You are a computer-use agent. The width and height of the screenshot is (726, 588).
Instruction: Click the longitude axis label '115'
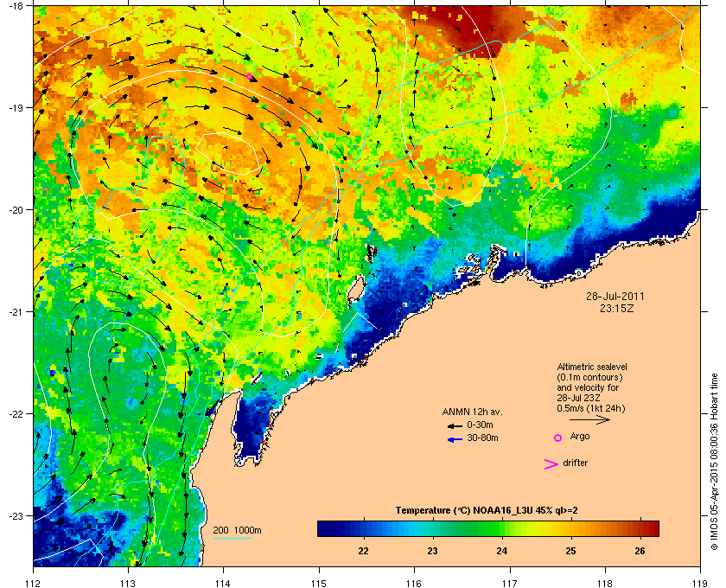tap(319, 583)
